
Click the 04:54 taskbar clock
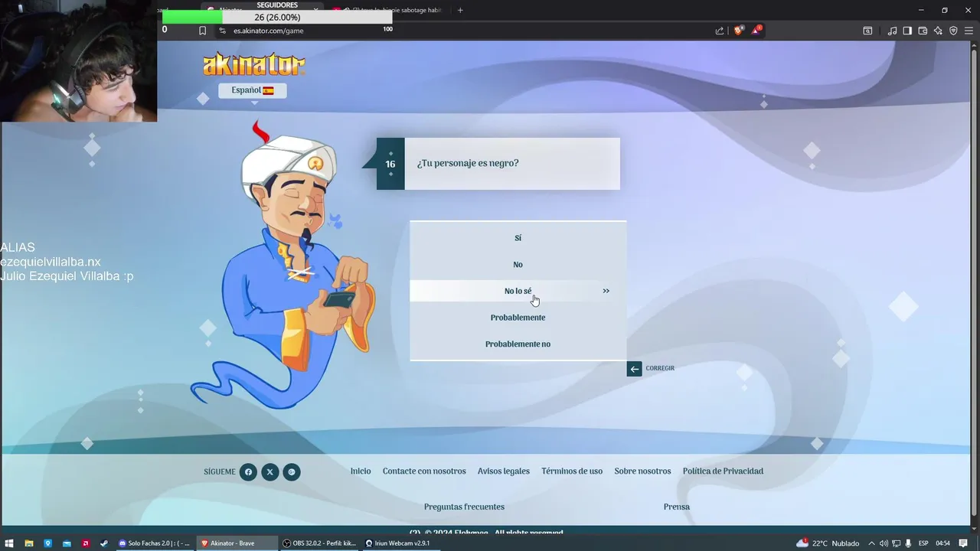(943, 543)
